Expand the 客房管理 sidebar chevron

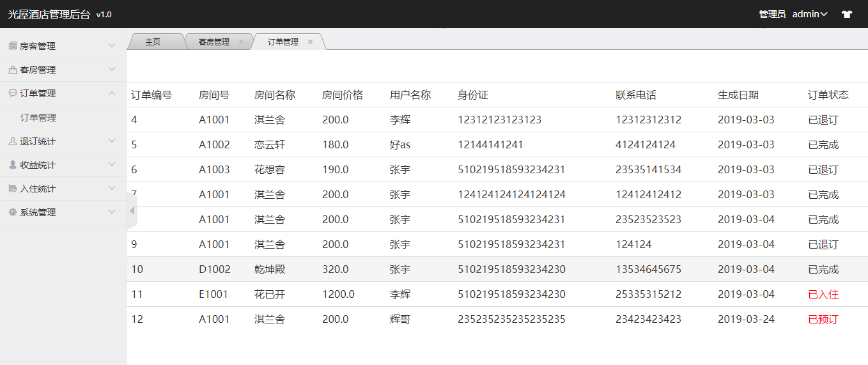[x=112, y=70]
